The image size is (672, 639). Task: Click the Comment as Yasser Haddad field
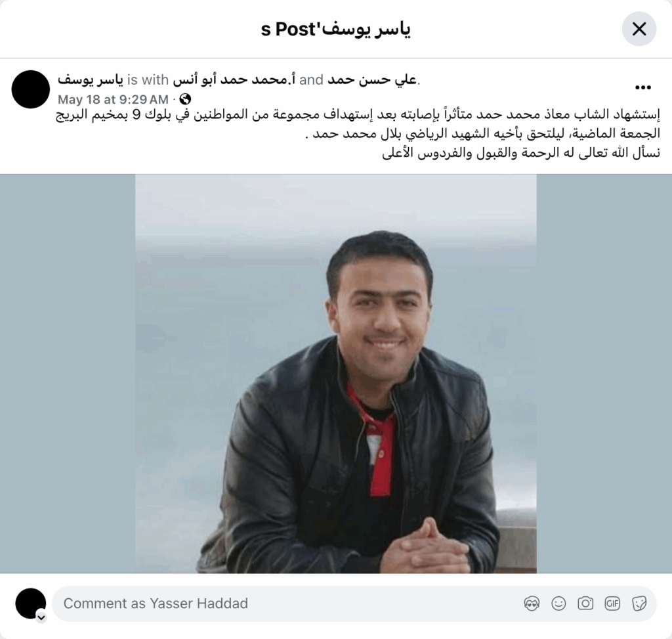click(x=354, y=604)
